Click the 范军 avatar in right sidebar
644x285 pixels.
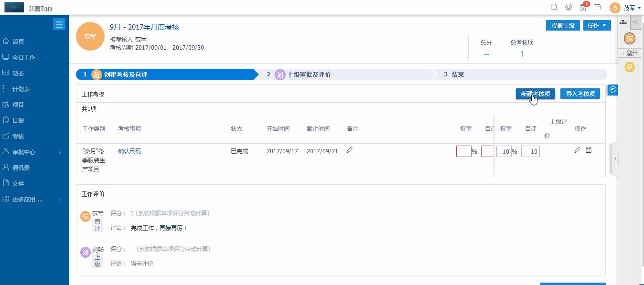(629, 38)
